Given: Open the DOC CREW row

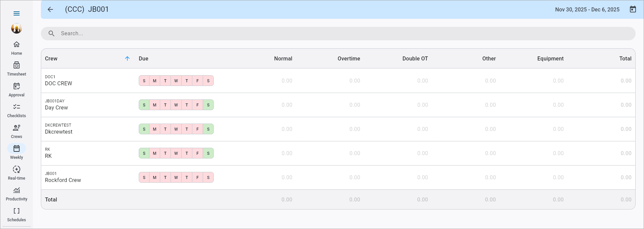Looking at the screenshot, I should click(x=338, y=81).
